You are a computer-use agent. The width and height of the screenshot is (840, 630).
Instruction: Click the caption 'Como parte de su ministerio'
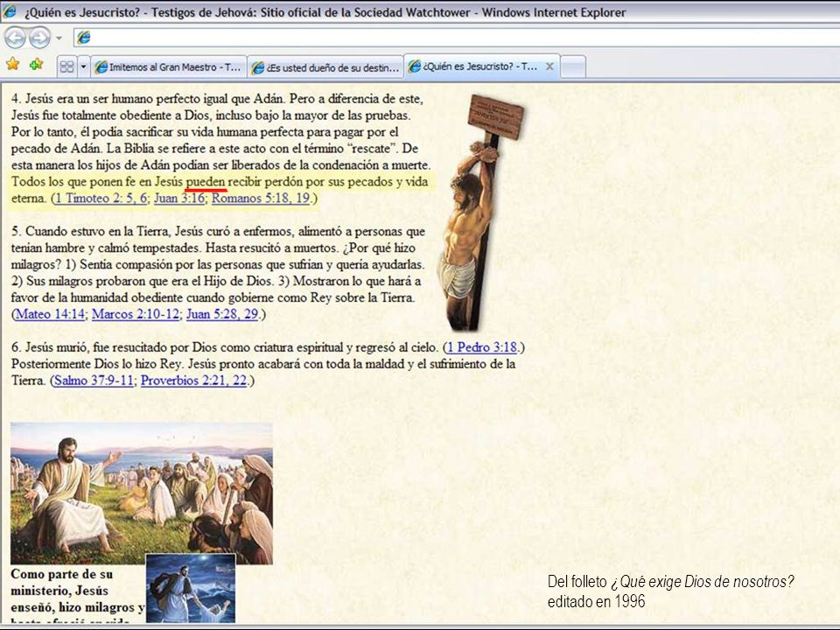pos(62,583)
